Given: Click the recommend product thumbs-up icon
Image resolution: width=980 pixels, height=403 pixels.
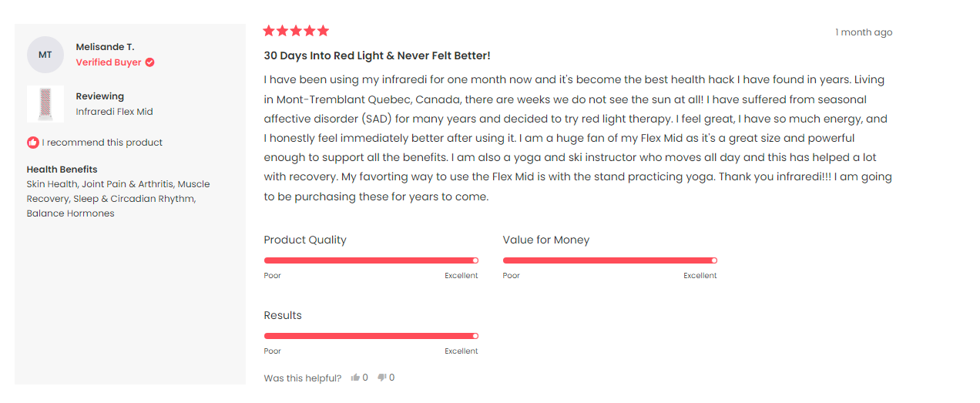Looking at the screenshot, I should (x=33, y=143).
